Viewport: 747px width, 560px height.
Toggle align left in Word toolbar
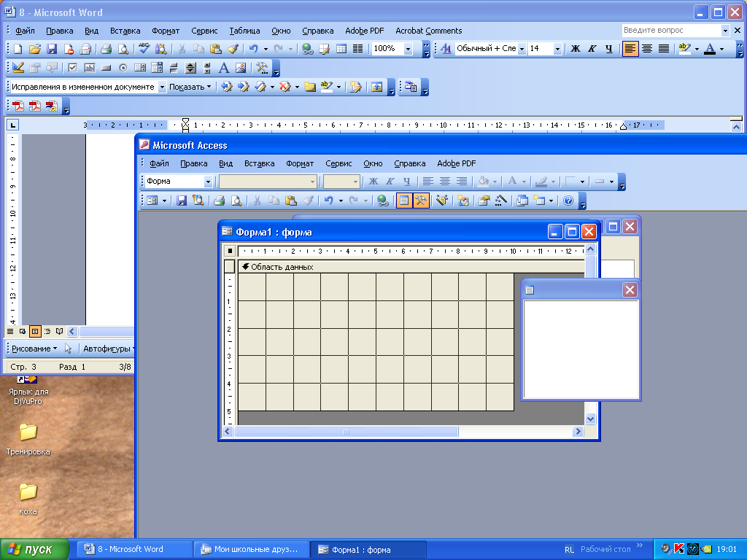pyautogui.click(x=630, y=49)
